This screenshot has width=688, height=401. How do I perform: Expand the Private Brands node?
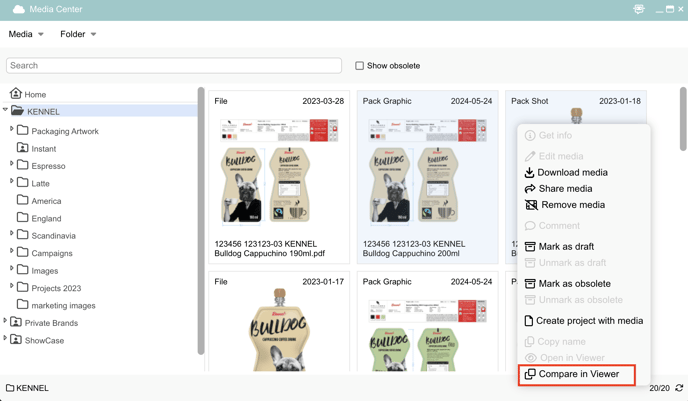click(6, 323)
